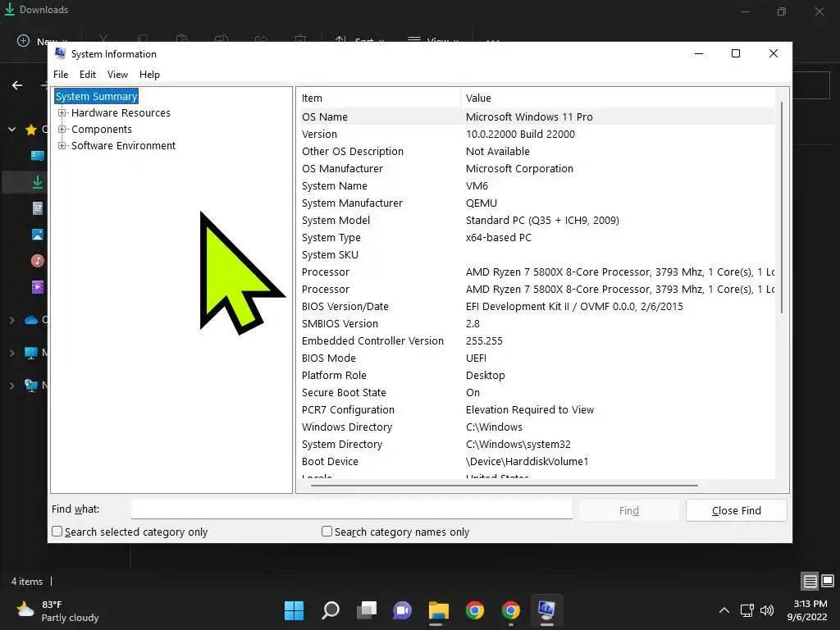Select the Boot Device row
Screen dimensions: 840x630
[x=536, y=461]
